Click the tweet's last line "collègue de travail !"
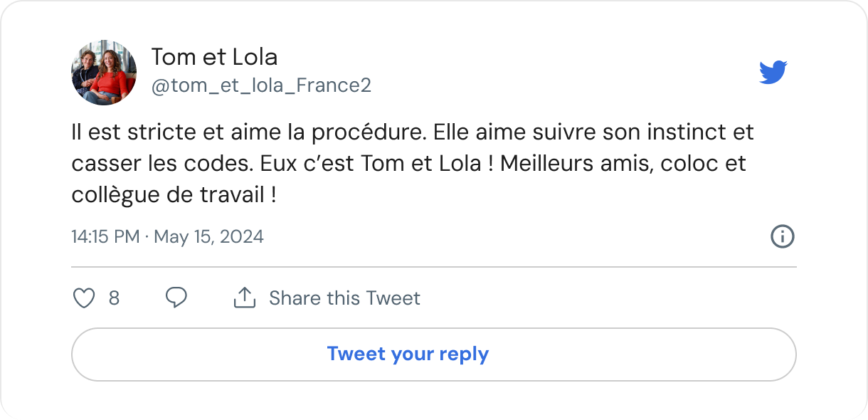 [x=174, y=195]
